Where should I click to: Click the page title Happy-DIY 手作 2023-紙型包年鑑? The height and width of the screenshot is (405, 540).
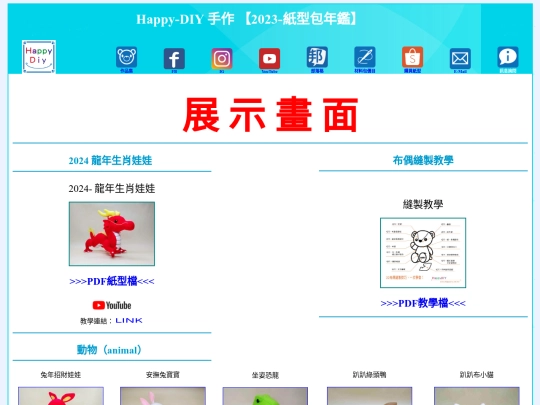(247, 19)
